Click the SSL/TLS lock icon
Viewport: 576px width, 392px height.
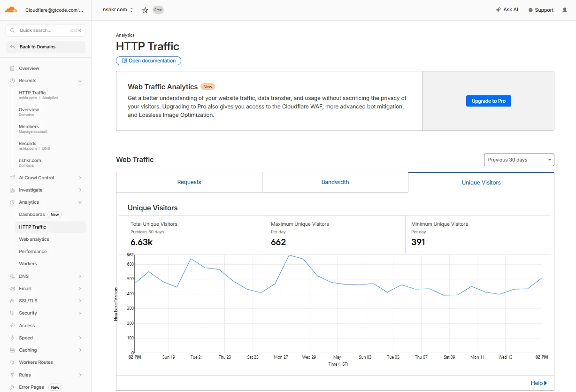pos(12,301)
